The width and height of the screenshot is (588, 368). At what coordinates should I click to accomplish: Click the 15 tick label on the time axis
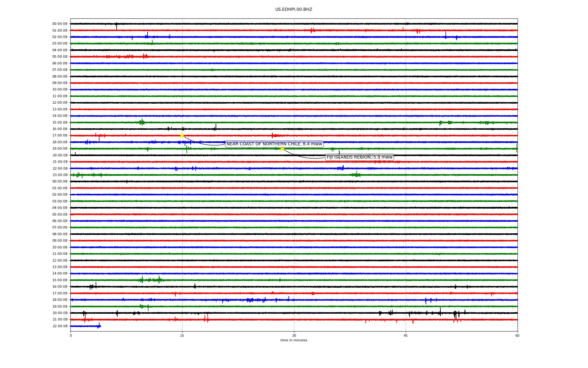point(182,335)
